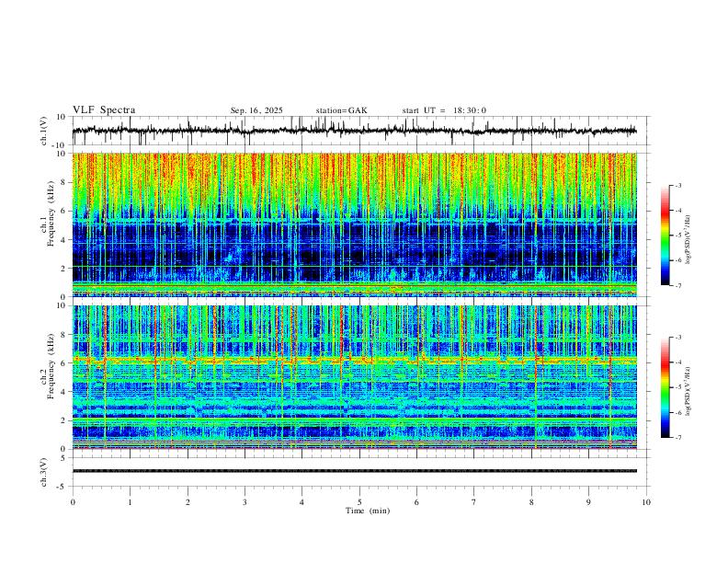Click the "ch.3(V)" axis label
The image size is (728, 563).
point(44,472)
